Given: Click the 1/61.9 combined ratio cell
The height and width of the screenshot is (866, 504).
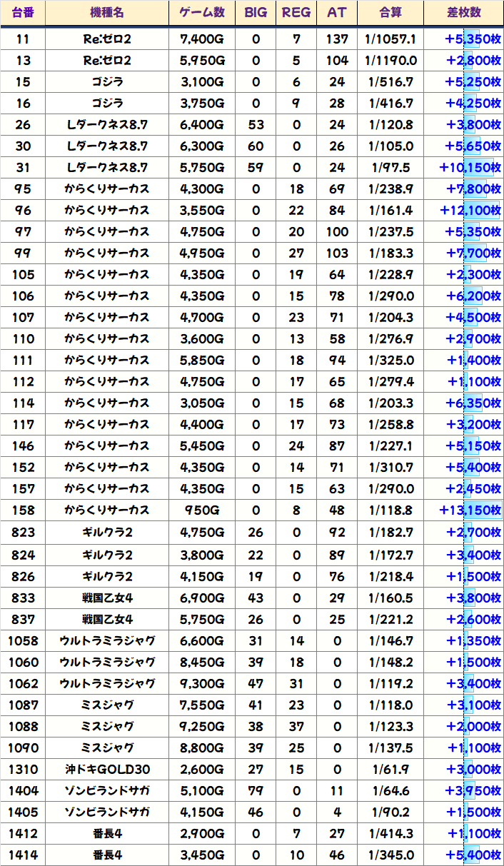Looking at the screenshot, I should point(390,769).
